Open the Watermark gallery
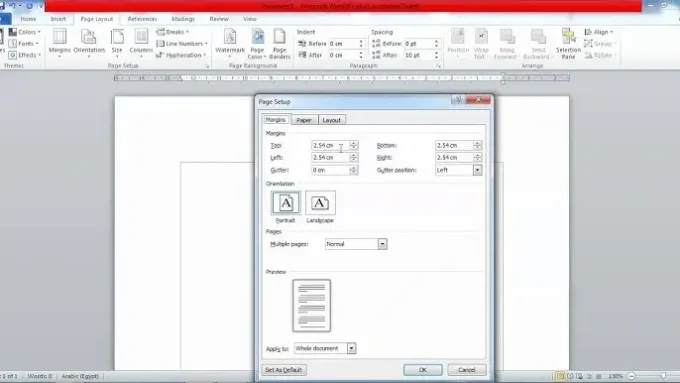Screen dimensions: 680x383 click(x=230, y=43)
